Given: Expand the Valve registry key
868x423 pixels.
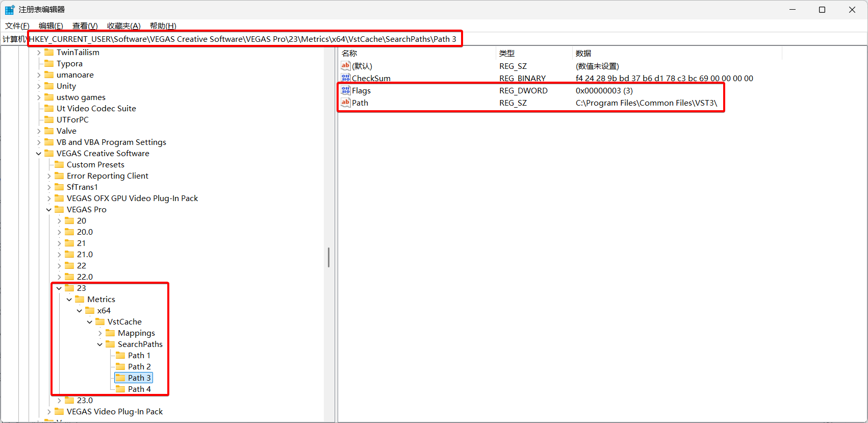Looking at the screenshot, I should pos(39,131).
